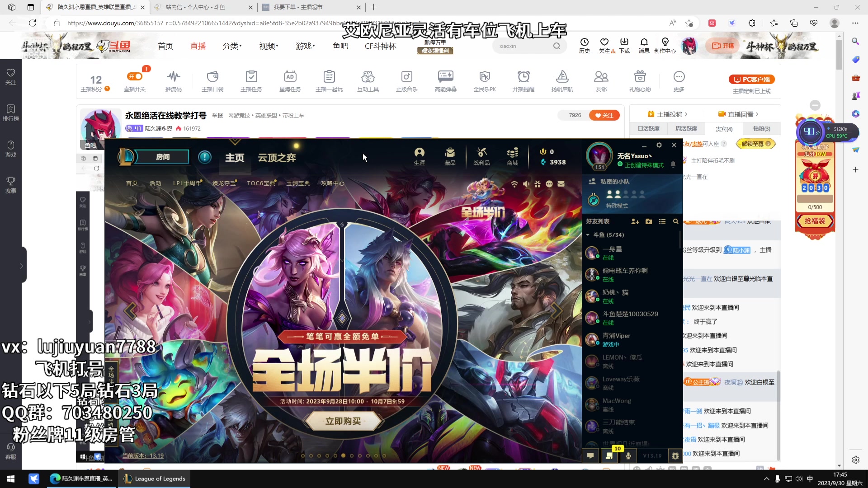Viewport: 868px width, 488px height.
Task: Open League client 商城 store icon
Action: pos(512,156)
